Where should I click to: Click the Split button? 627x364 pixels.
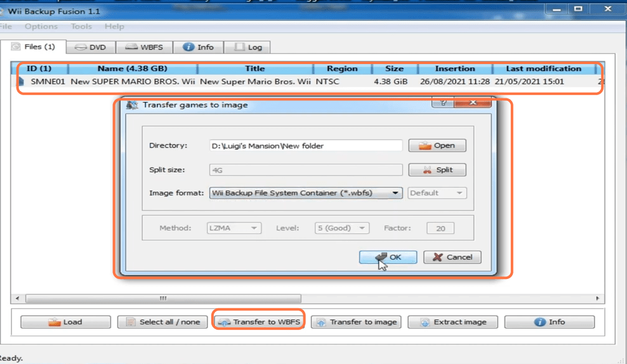coord(437,170)
